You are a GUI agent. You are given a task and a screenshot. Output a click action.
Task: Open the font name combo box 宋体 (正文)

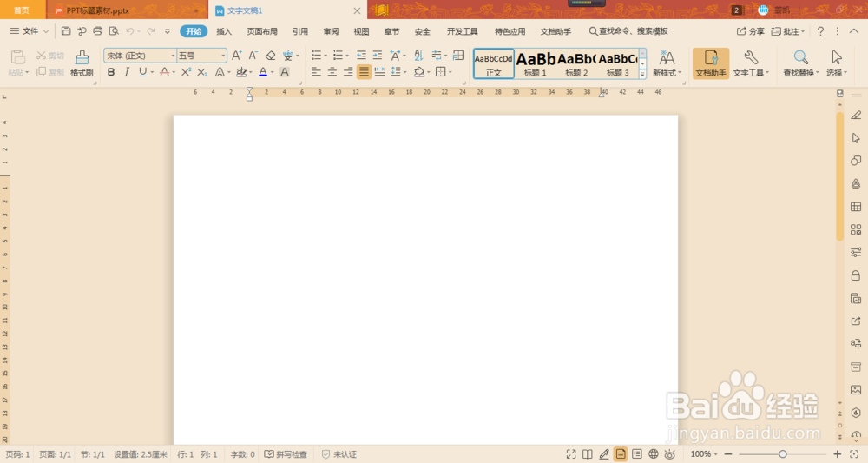click(140, 56)
